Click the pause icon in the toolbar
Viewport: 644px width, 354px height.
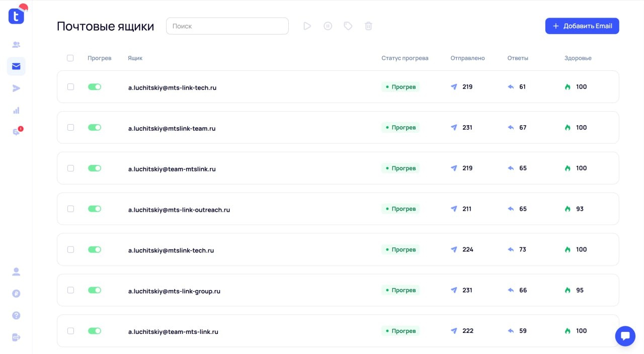coord(328,26)
